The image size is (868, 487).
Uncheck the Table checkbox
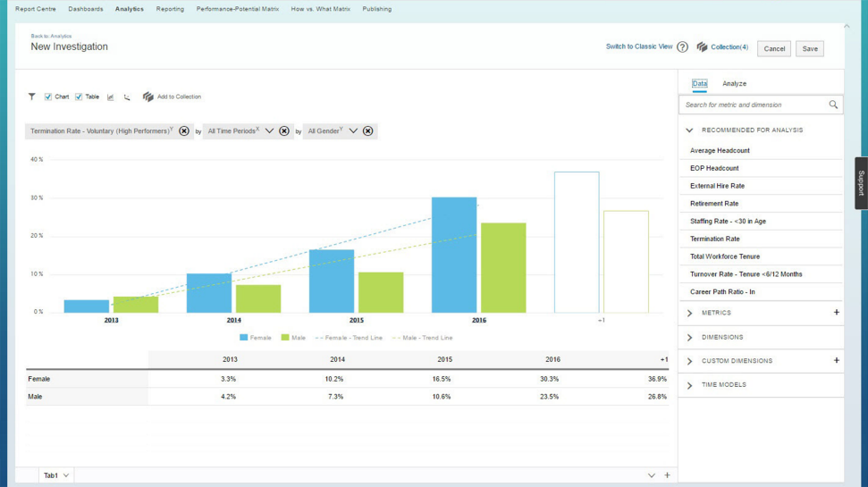coord(79,97)
